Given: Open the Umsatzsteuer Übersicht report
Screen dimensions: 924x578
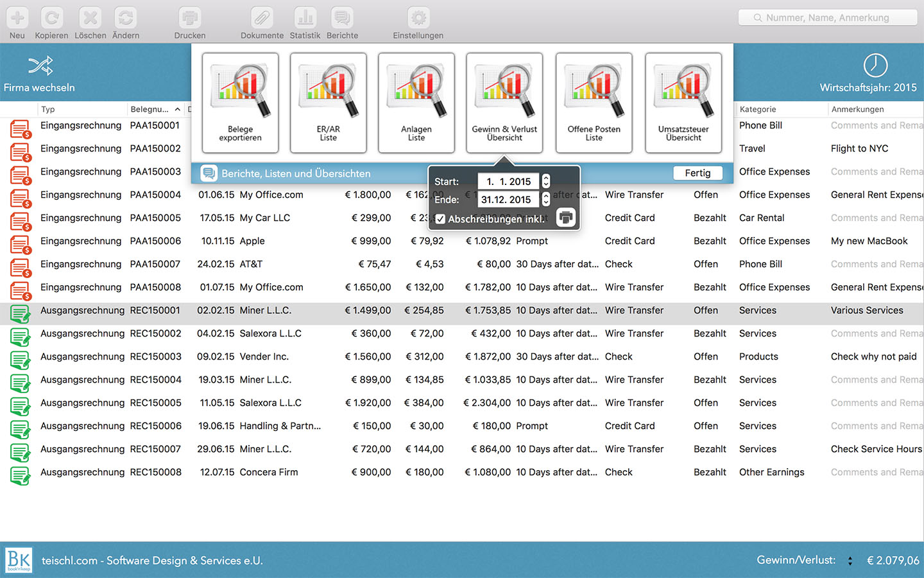Looking at the screenshot, I should [683, 103].
